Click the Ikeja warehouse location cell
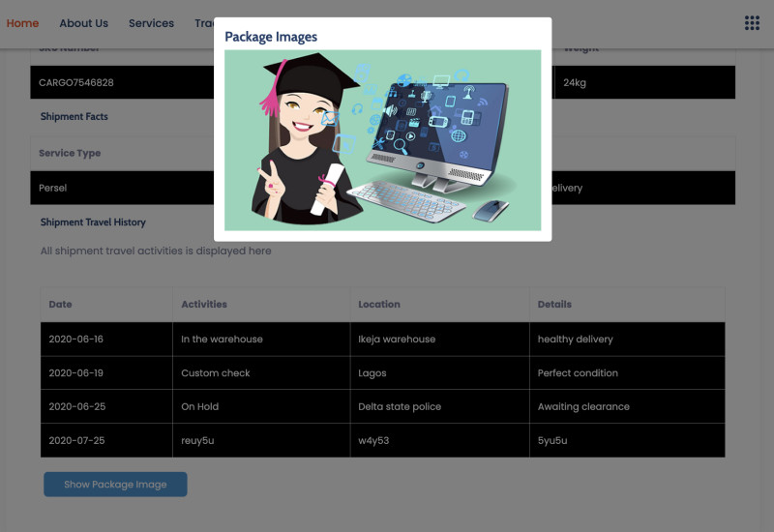Viewport: 774px width, 532px height. pyautogui.click(x=396, y=340)
